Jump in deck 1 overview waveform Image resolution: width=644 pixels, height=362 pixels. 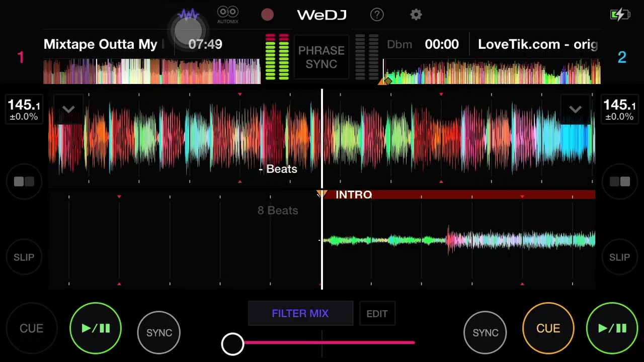click(x=151, y=71)
